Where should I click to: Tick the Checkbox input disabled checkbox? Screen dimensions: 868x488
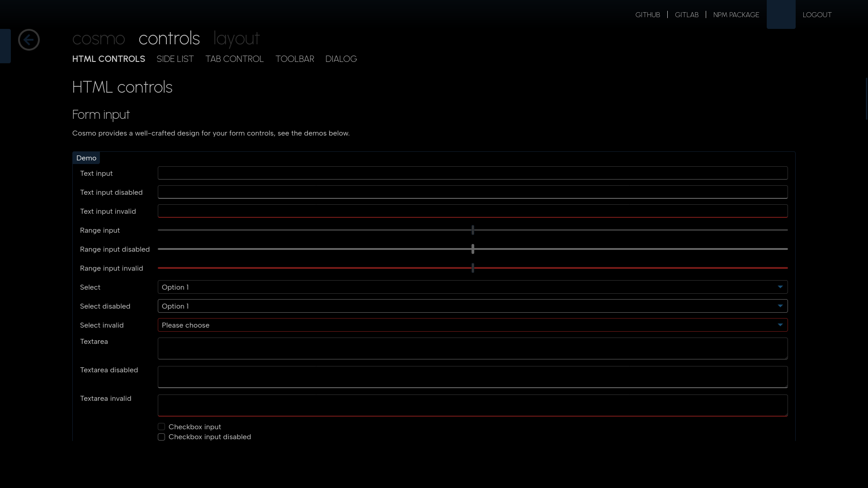[x=161, y=437]
